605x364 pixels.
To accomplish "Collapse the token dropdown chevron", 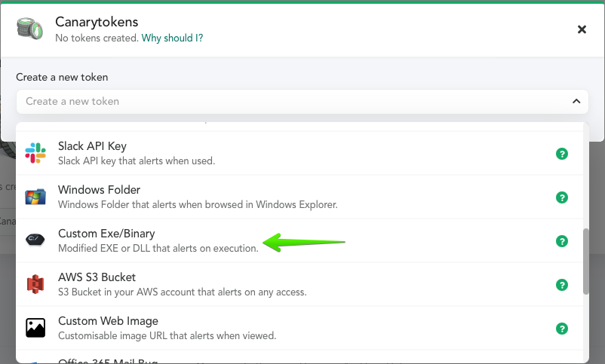I will tap(576, 101).
